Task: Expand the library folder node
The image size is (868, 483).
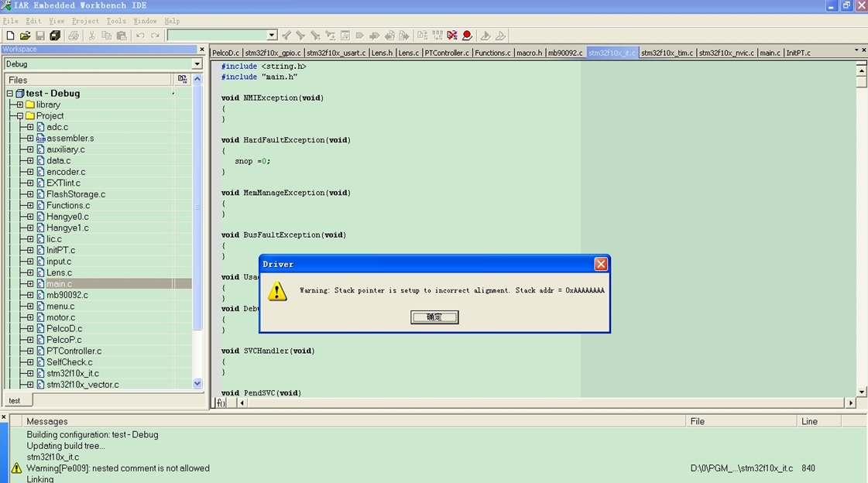Action: coord(20,104)
